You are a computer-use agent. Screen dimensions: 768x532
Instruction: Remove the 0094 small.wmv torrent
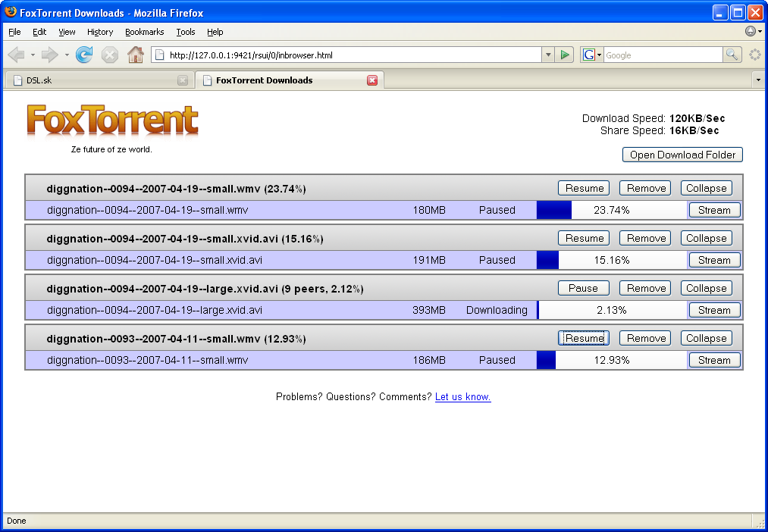(x=645, y=188)
